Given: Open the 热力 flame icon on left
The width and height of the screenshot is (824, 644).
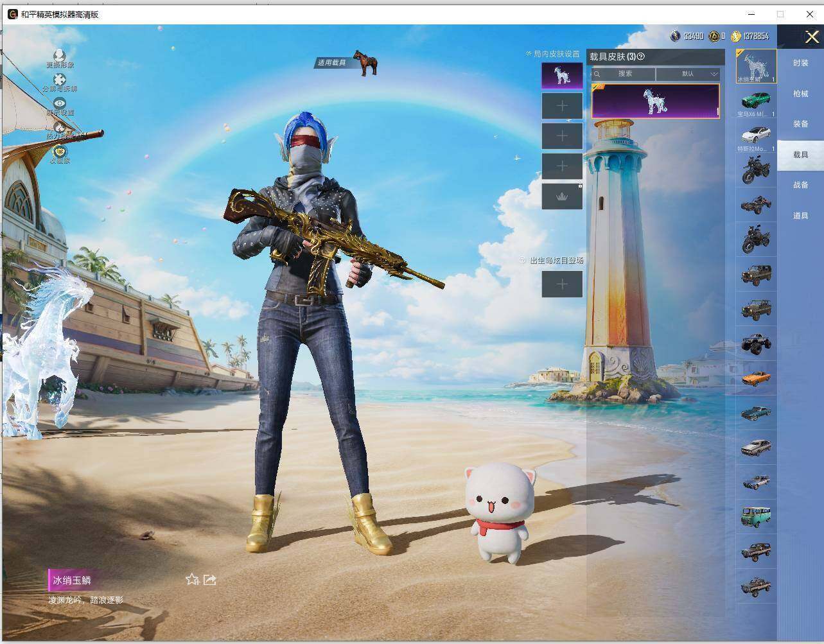Looking at the screenshot, I should (x=60, y=127).
